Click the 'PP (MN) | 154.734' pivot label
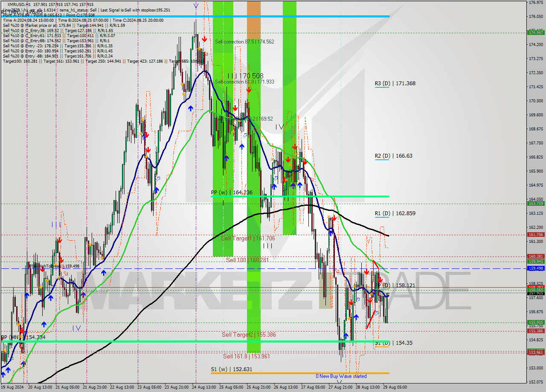 coord(23,337)
